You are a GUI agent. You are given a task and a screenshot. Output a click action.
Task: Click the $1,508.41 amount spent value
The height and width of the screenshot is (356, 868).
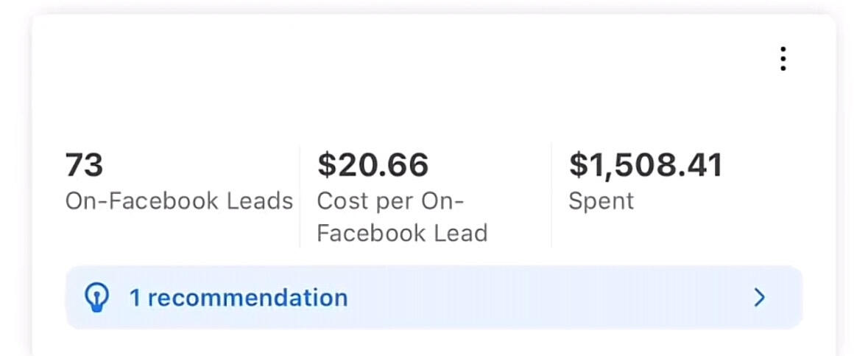(x=646, y=165)
